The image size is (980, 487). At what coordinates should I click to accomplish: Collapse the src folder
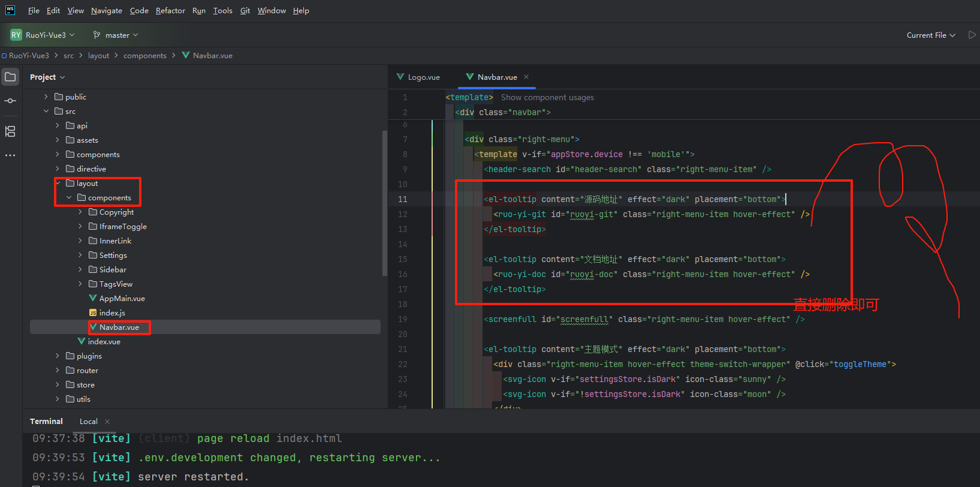pos(46,111)
